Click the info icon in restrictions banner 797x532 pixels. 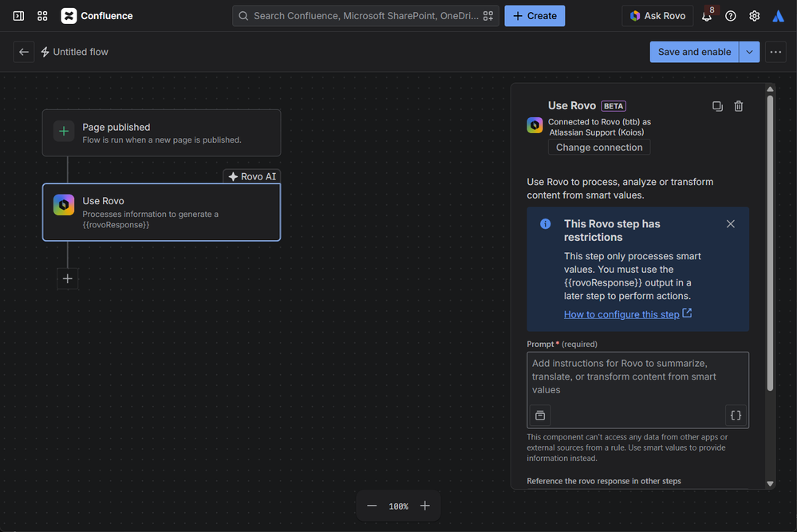point(546,224)
